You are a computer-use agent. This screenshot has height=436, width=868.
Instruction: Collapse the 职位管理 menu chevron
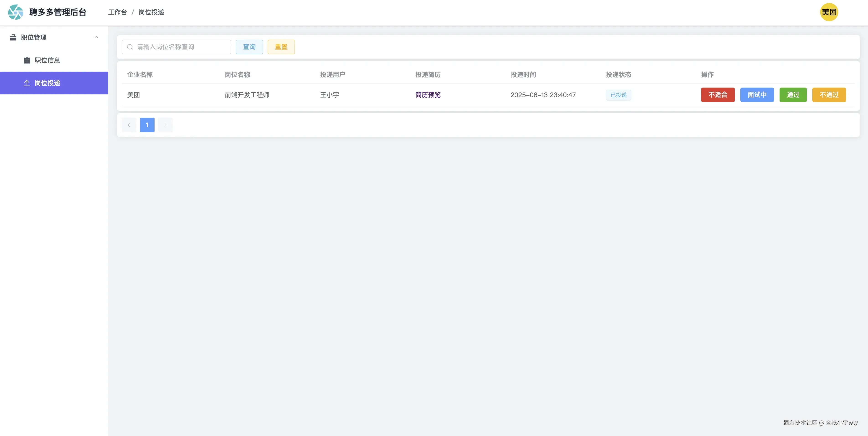(x=96, y=37)
